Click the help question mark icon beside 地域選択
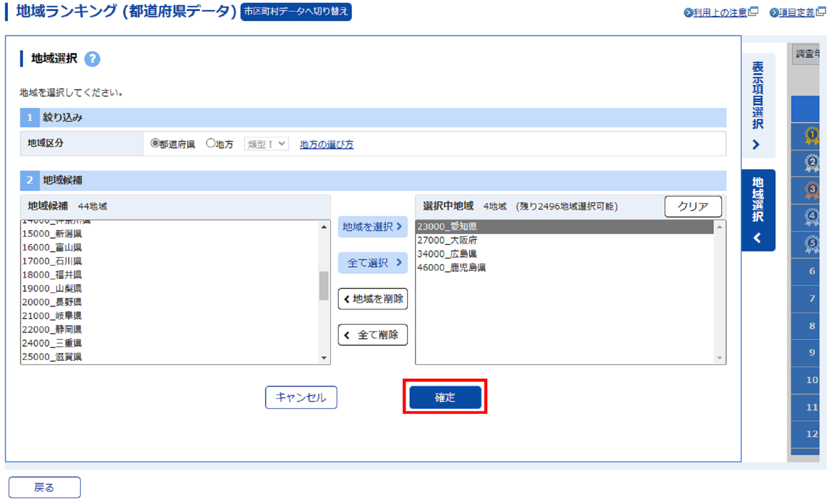 (x=92, y=59)
